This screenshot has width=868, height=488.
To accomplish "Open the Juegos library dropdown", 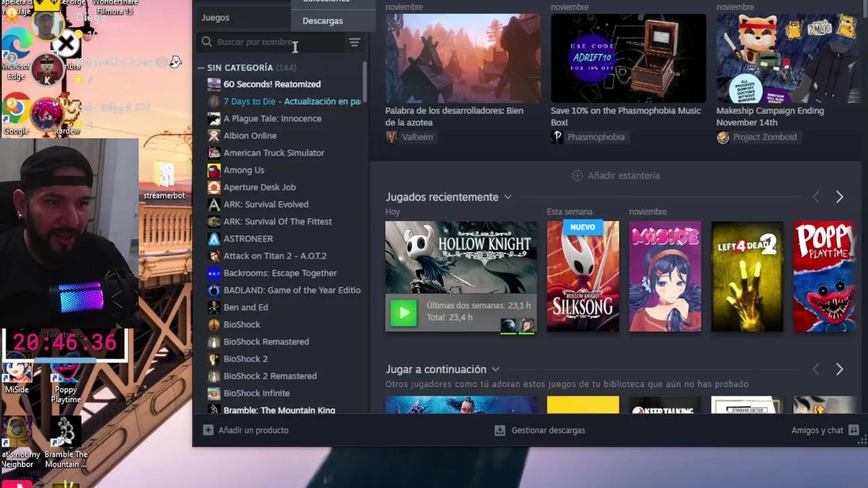I will (244, 18).
